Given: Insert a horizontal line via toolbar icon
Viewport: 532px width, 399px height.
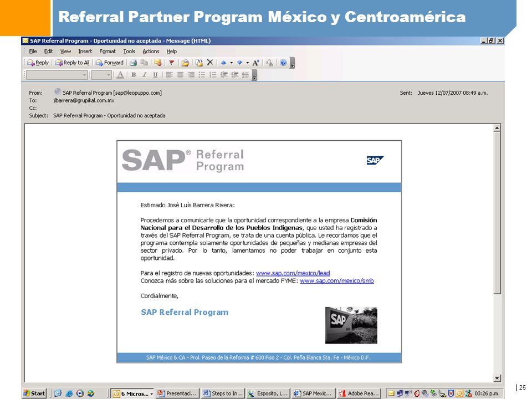Looking at the screenshot, I should point(245,75).
